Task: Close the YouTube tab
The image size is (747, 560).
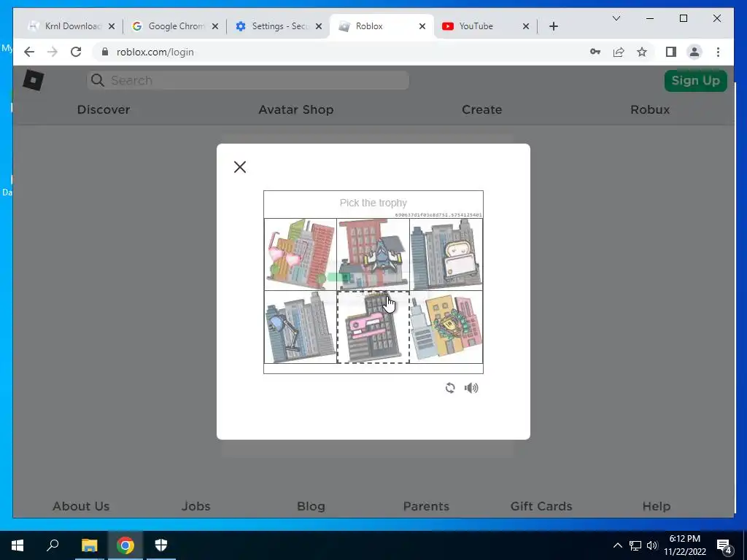Action: point(526,26)
